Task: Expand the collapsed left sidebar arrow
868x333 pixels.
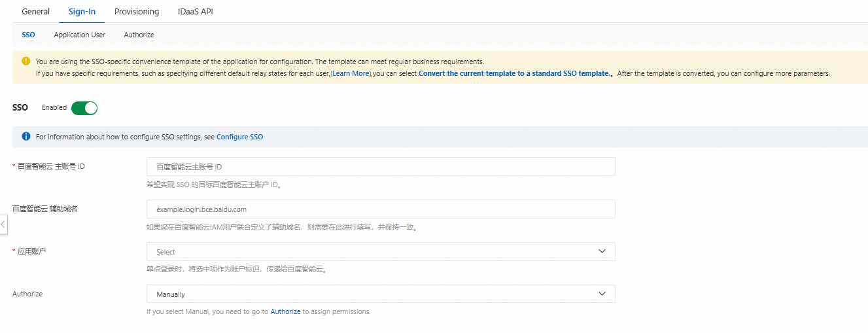Action: click(3, 225)
